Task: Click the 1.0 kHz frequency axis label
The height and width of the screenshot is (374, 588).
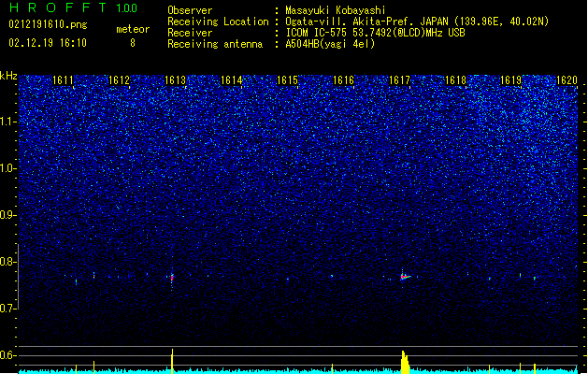Action: pyautogui.click(x=8, y=168)
